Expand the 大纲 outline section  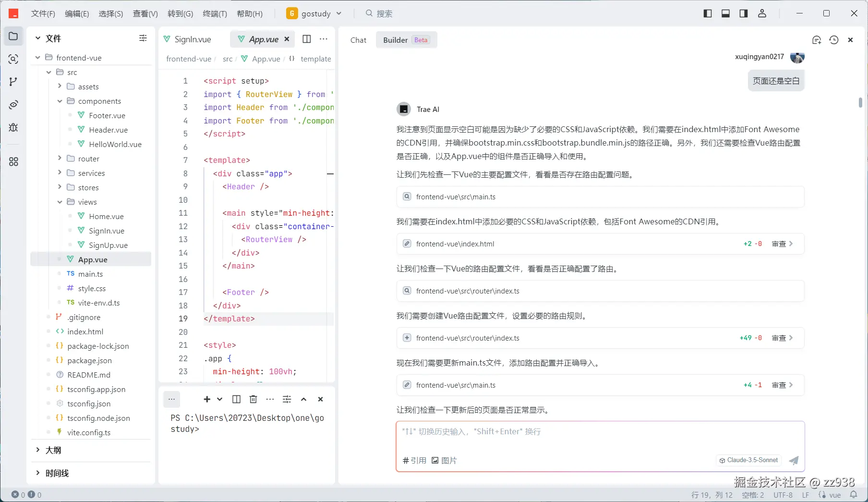[38, 450]
